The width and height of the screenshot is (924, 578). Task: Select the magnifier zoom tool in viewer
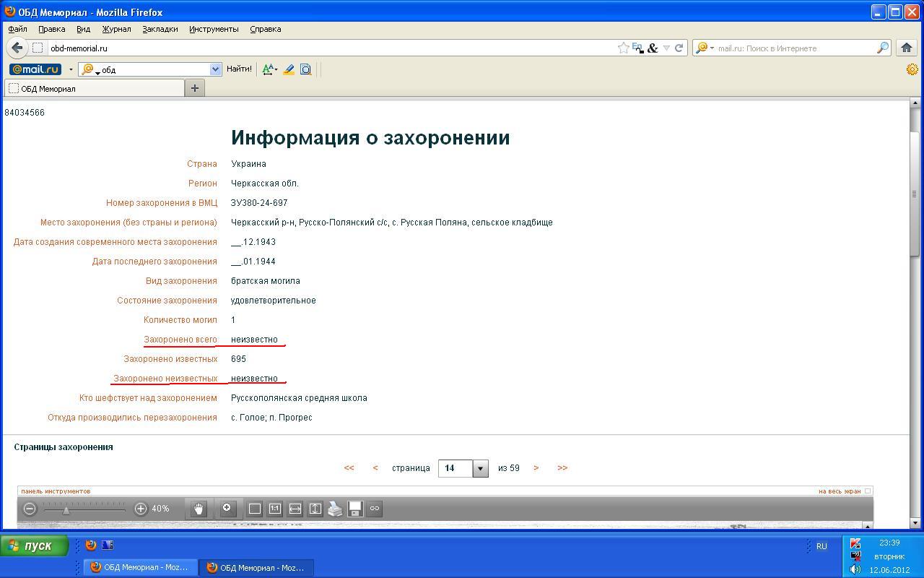227,509
